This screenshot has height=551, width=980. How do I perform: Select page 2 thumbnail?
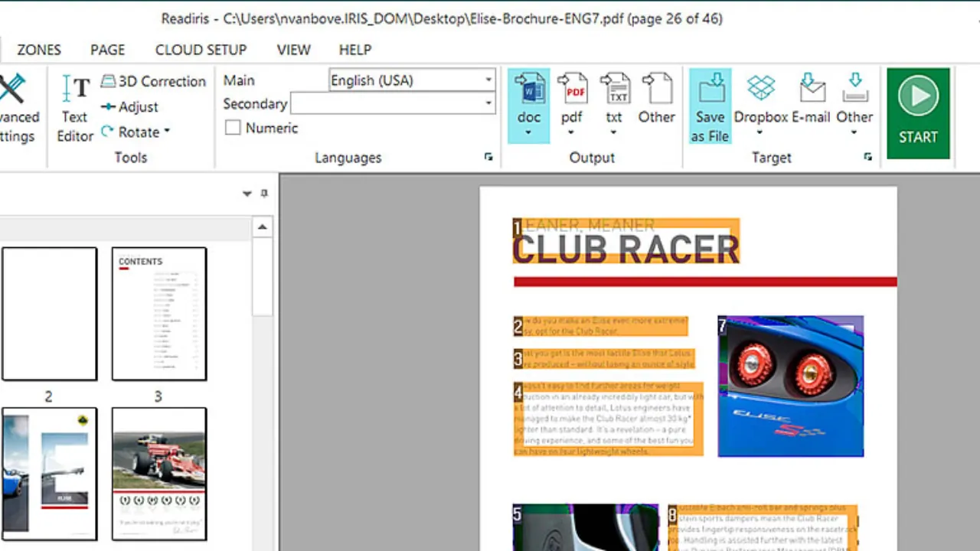click(49, 314)
